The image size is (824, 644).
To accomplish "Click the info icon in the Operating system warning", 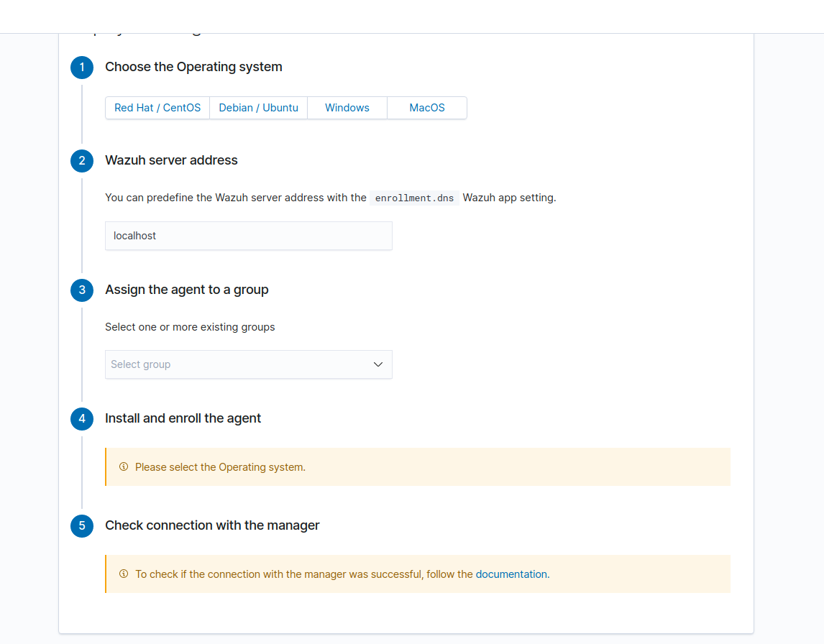I will pos(123,466).
